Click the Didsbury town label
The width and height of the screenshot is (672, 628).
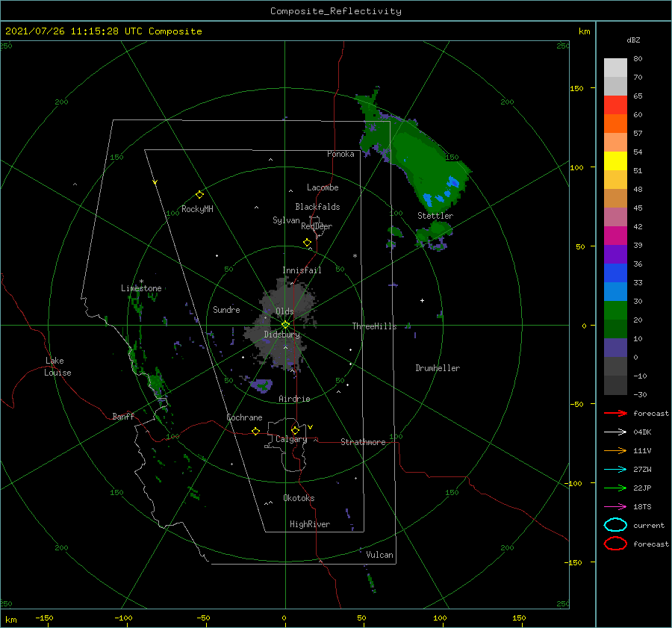point(281,335)
